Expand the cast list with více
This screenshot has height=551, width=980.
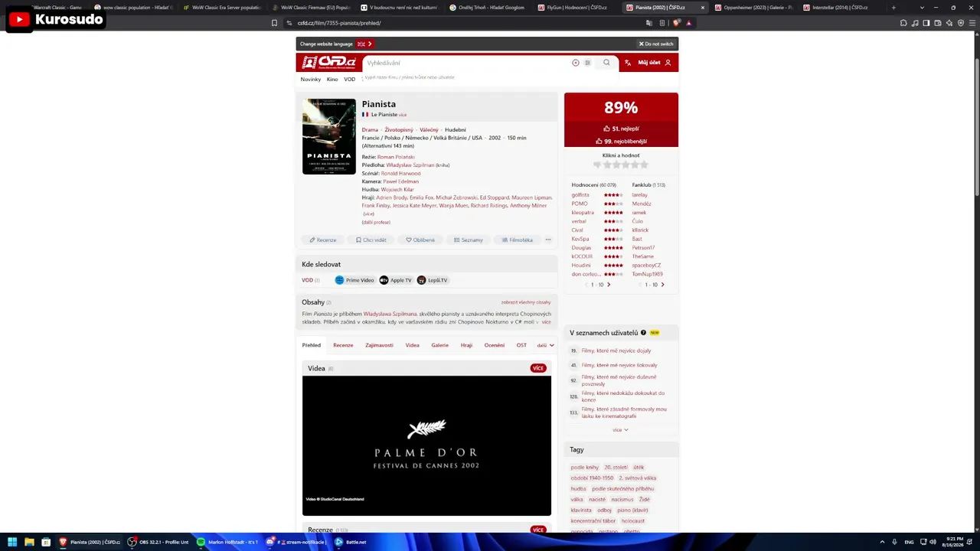(369, 214)
